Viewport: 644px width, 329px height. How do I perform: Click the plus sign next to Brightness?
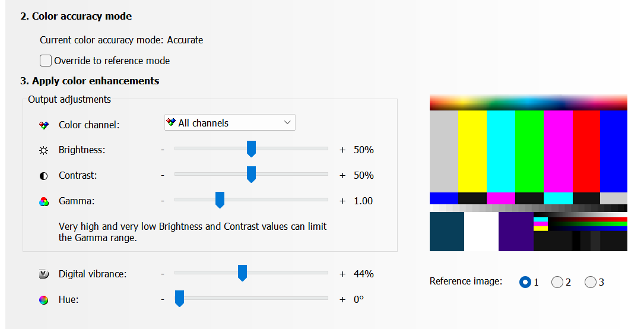coord(342,150)
